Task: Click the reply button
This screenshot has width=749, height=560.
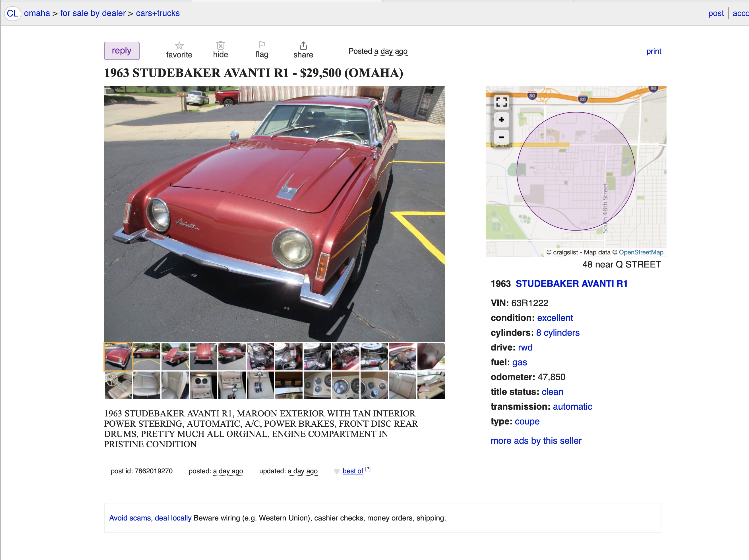Action: pyautogui.click(x=121, y=51)
